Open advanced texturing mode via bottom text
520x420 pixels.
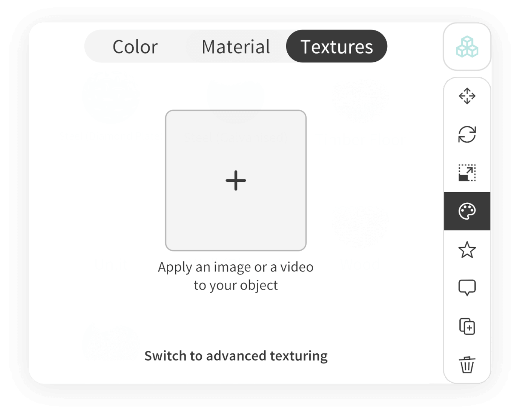pos(236,356)
